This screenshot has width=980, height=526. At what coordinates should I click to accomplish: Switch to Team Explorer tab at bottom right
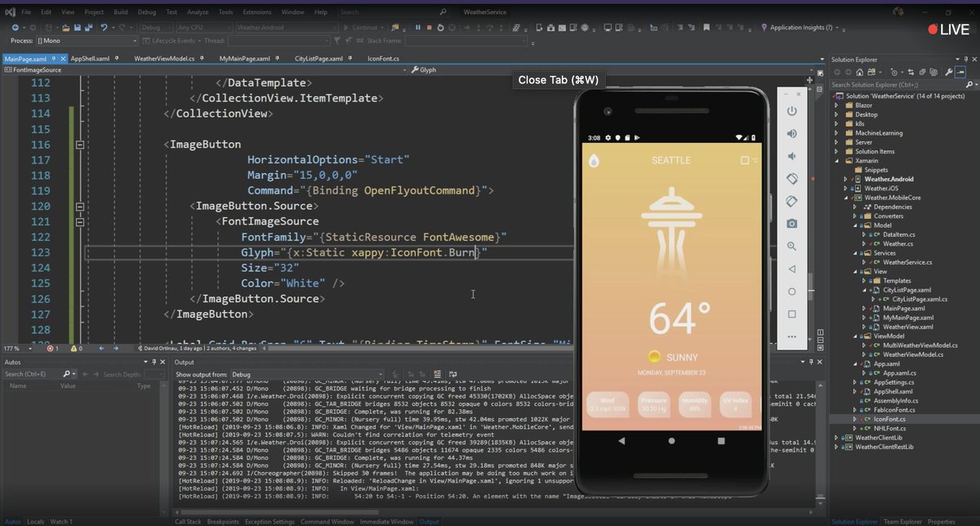point(901,521)
